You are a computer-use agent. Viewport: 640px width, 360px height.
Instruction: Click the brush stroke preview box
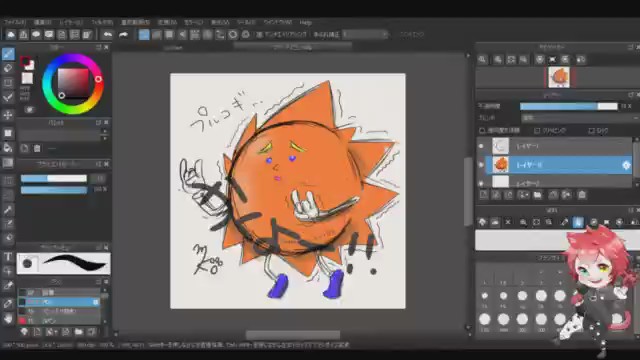pos(64,263)
